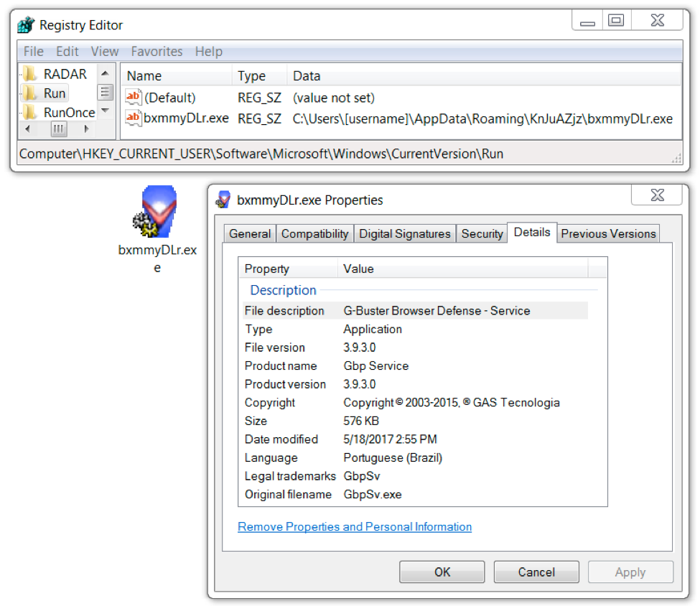Maximize the Registry Editor window

click(x=616, y=21)
